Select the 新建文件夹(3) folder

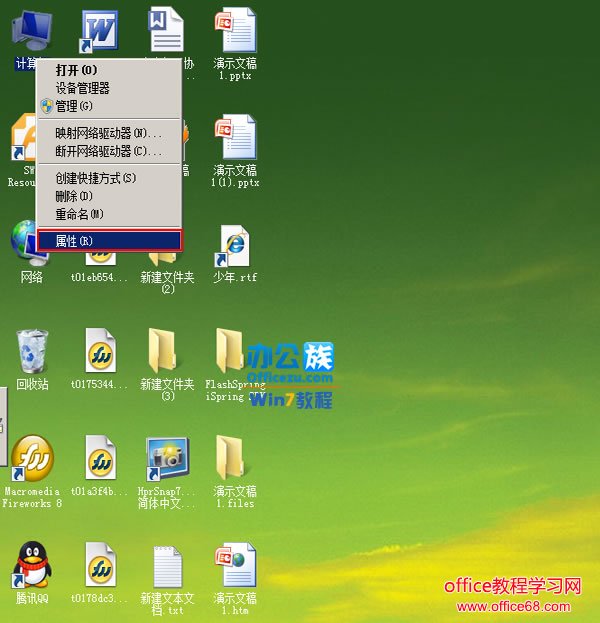point(163,350)
